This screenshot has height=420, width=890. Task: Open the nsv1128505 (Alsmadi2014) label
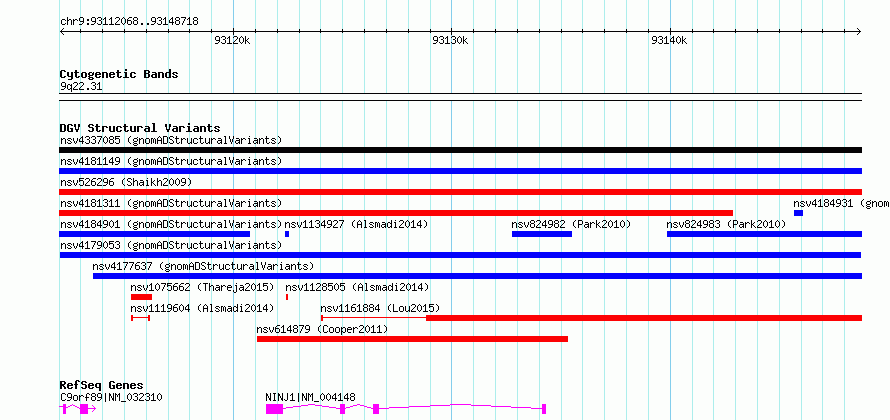pyautogui.click(x=358, y=287)
